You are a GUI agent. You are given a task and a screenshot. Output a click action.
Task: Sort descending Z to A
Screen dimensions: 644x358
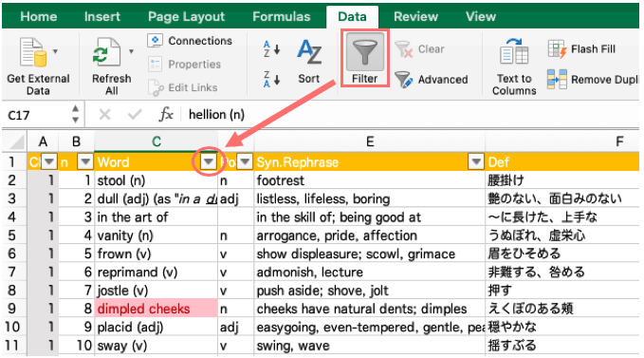[x=272, y=79]
